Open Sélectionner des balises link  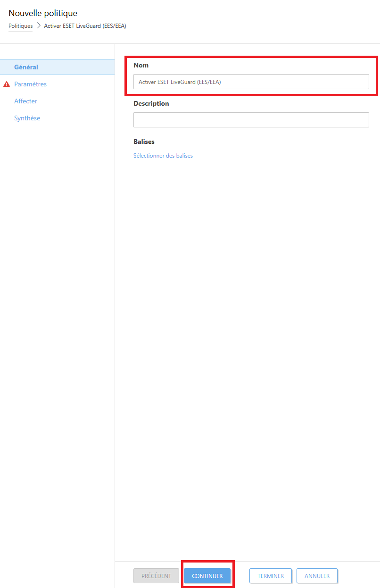pyautogui.click(x=163, y=156)
